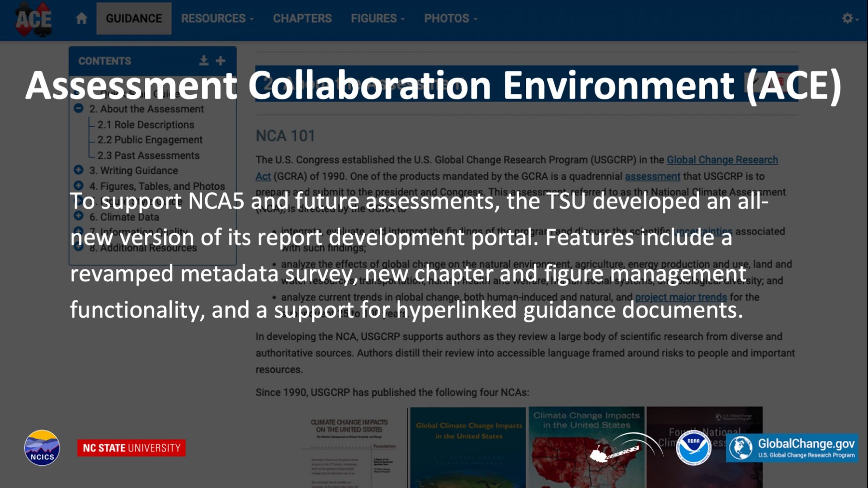868x488 pixels.
Task: Switch to the CHAPTERS tab
Action: point(302,18)
